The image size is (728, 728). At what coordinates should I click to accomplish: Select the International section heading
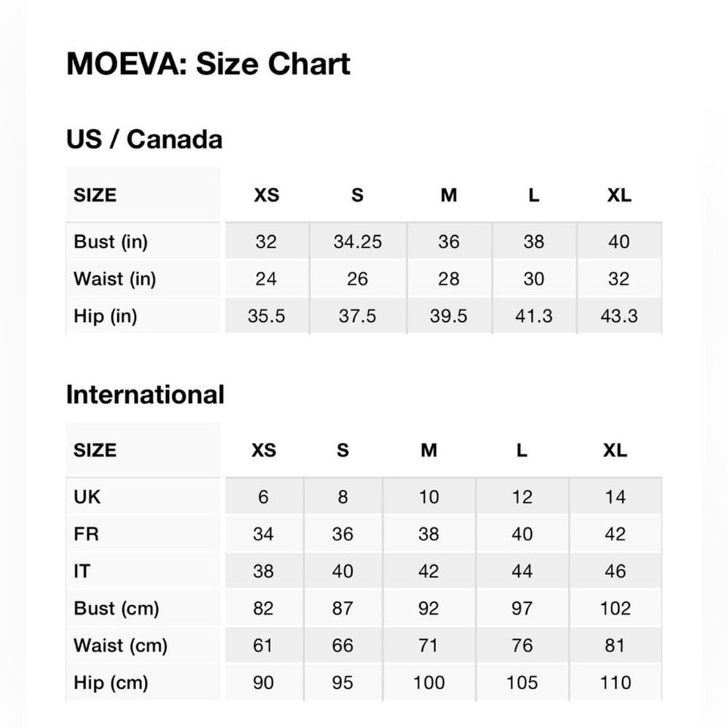click(x=145, y=395)
